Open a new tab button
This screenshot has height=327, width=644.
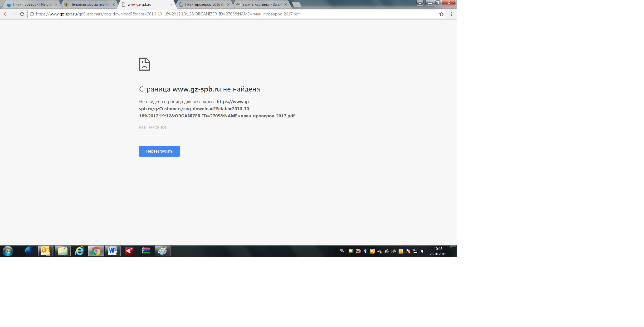pyautogui.click(x=297, y=5)
